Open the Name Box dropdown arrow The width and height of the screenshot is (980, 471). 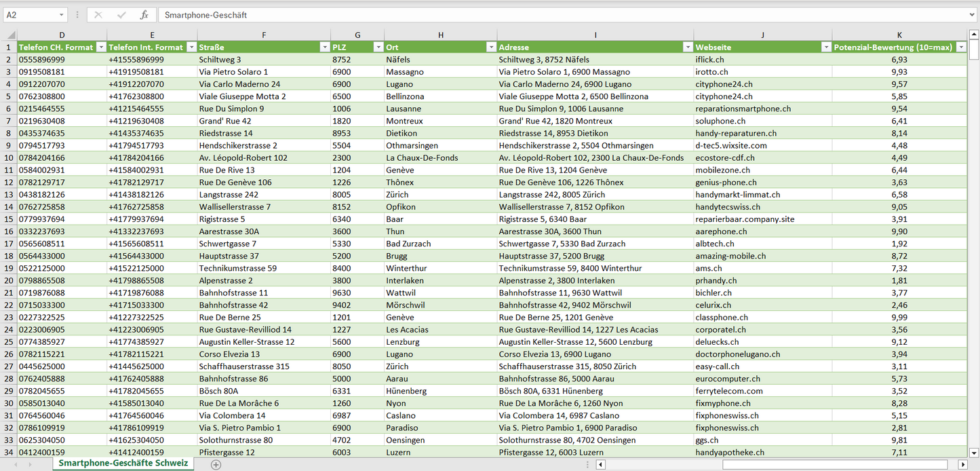[x=61, y=15]
